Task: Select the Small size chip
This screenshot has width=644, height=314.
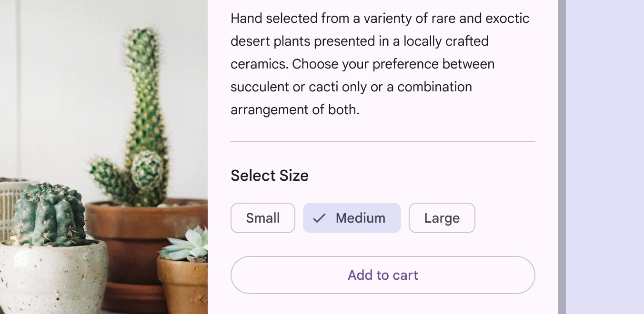Action: point(263,218)
